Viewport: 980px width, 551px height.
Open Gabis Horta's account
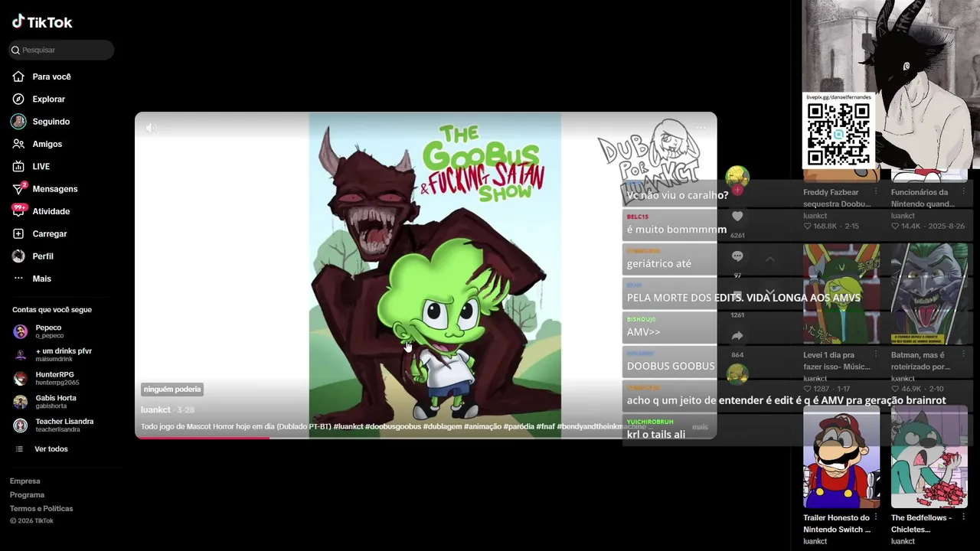(x=55, y=402)
